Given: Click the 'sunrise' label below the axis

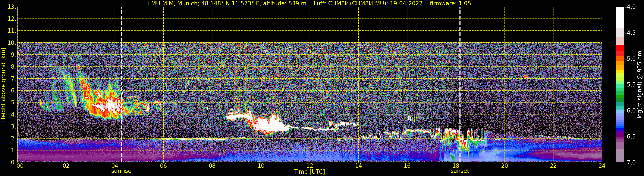Looking at the screenshot, I should coord(121,171).
